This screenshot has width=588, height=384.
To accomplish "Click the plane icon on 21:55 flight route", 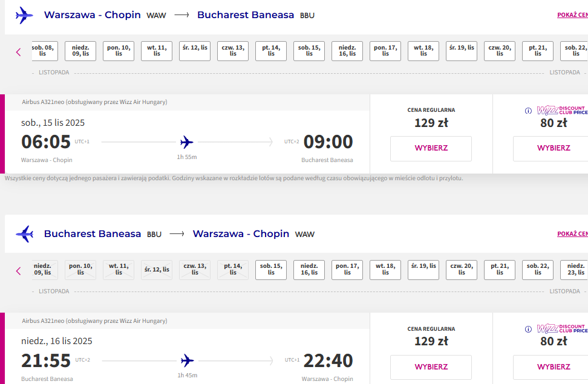I will click(187, 361).
